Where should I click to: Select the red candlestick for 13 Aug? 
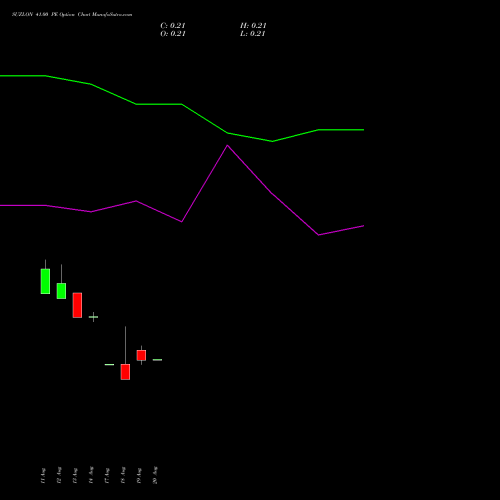click(x=77, y=305)
